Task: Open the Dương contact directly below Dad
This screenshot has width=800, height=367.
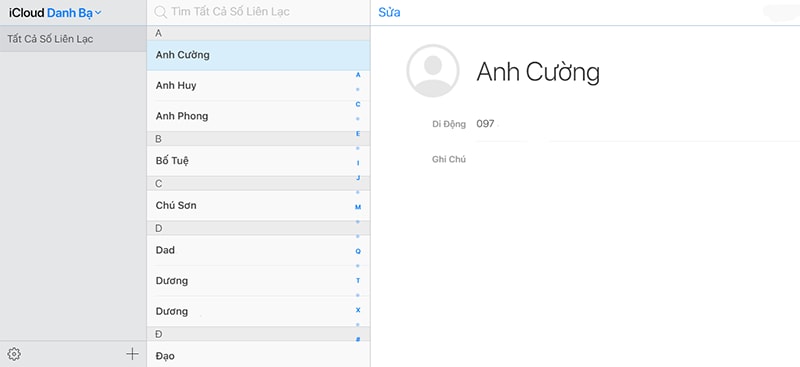Action: coord(258,281)
